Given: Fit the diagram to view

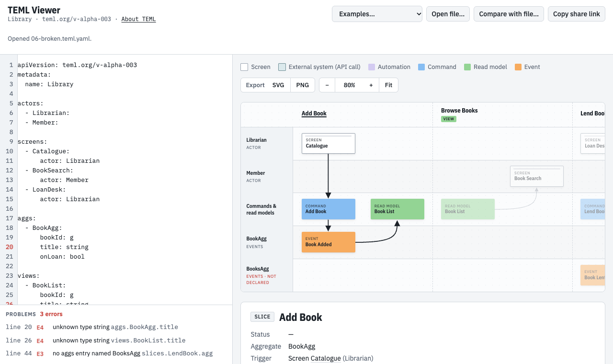Looking at the screenshot, I should click(x=388, y=85).
